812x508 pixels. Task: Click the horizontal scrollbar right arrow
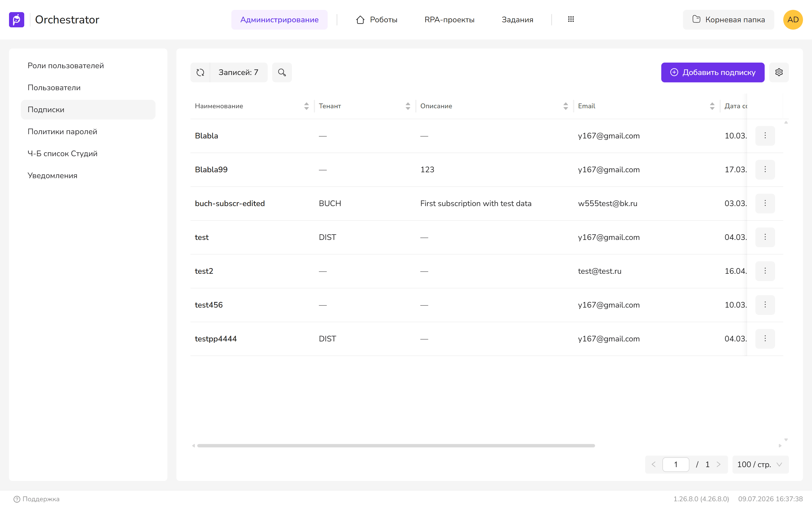click(780, 445)
